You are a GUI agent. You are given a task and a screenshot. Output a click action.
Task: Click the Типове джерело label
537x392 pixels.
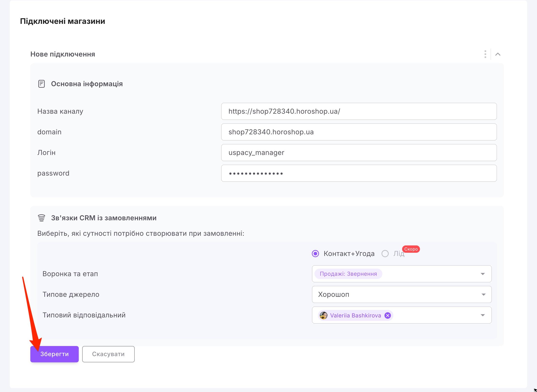tap(71, 294)
